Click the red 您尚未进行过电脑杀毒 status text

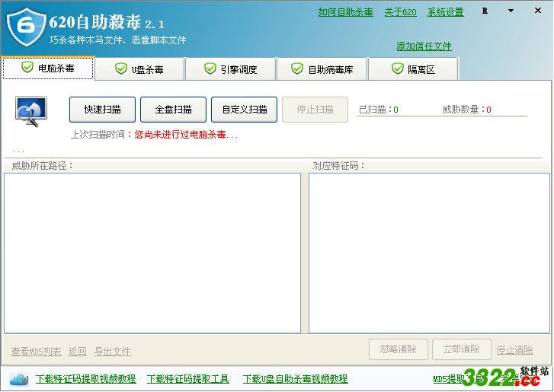point(186,135)
